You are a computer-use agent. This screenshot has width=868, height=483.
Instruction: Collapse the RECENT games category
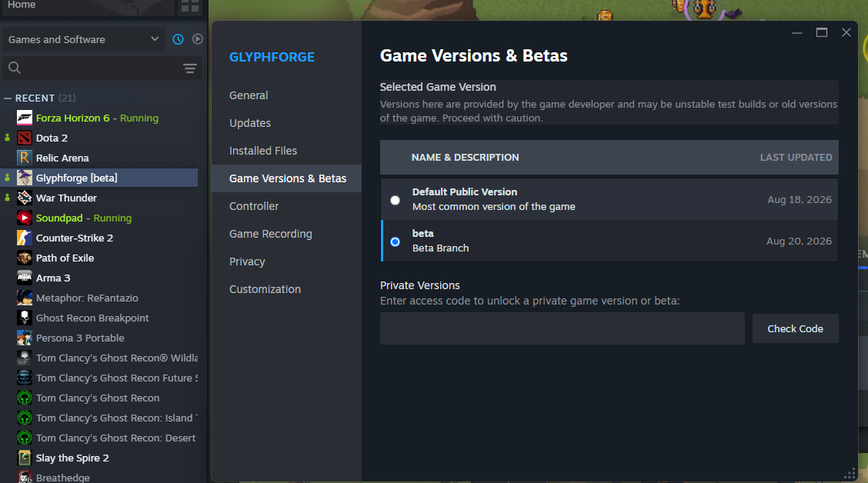(x=8, y=98)
